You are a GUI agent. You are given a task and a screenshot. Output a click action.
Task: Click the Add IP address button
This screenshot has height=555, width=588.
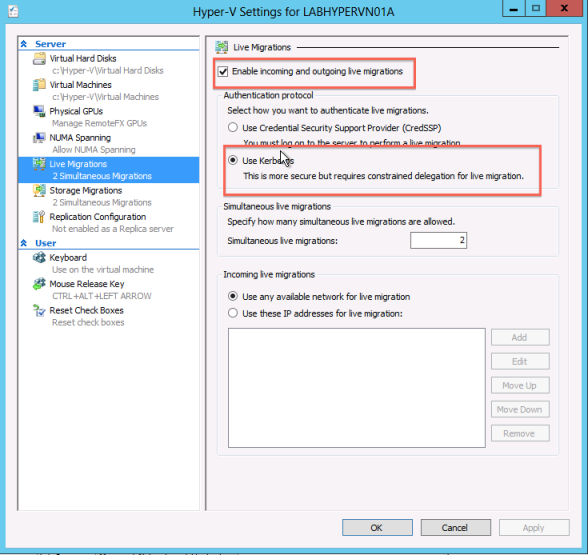[x=520, y=338]
